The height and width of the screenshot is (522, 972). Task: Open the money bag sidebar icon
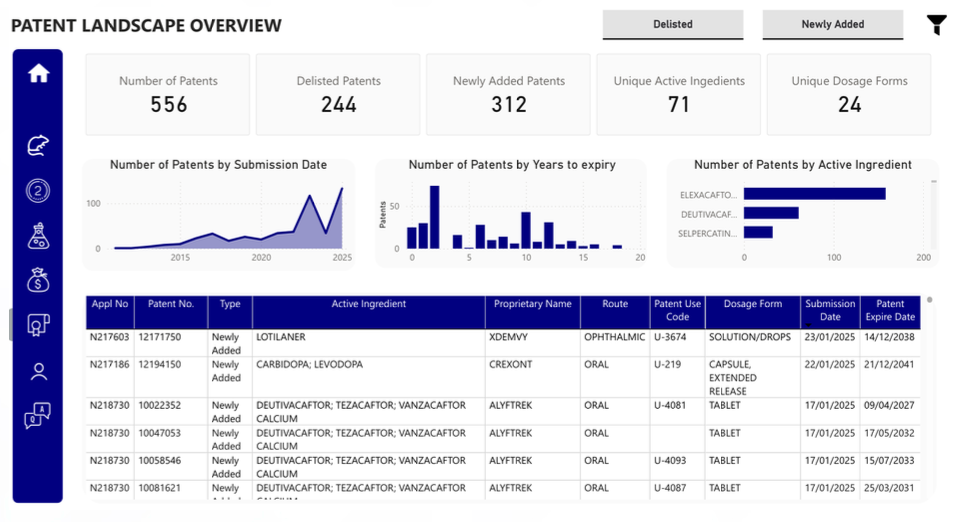38,280
